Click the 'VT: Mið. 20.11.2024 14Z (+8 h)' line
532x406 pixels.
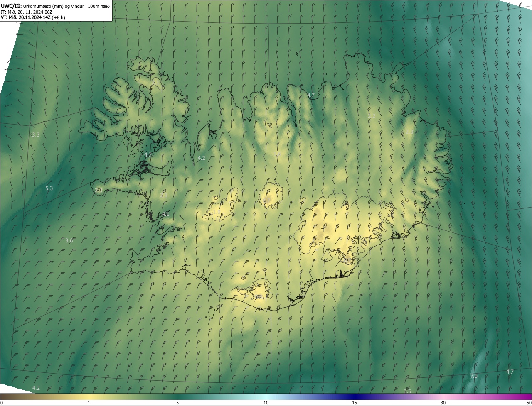(x=33, y=17)
